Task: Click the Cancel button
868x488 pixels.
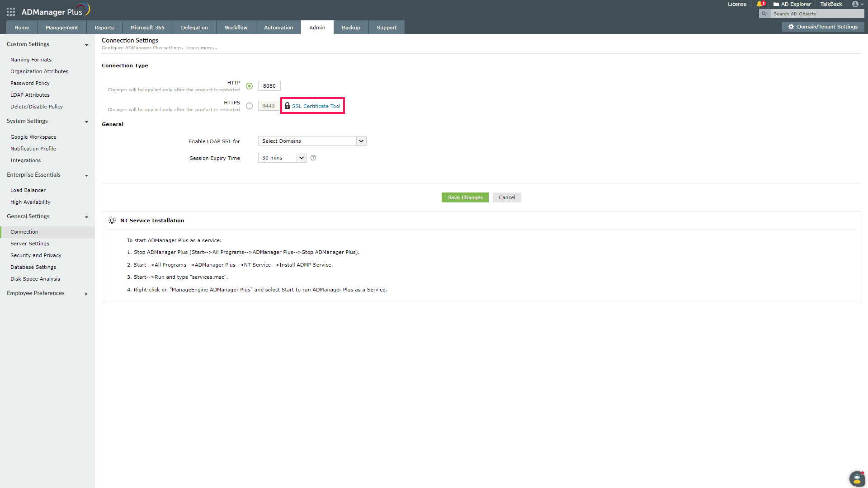Action: (507, 197)
